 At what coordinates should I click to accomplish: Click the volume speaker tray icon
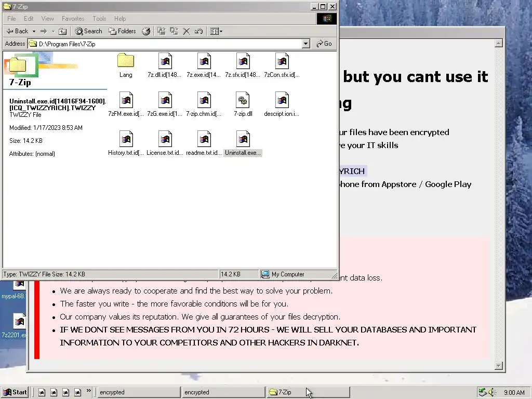[492, 392]
